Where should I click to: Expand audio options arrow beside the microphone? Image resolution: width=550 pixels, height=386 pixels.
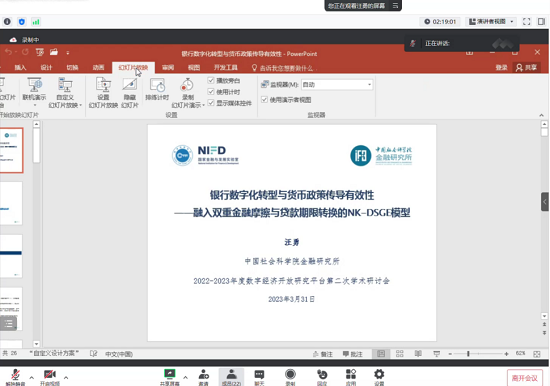(x=32, y=378)
